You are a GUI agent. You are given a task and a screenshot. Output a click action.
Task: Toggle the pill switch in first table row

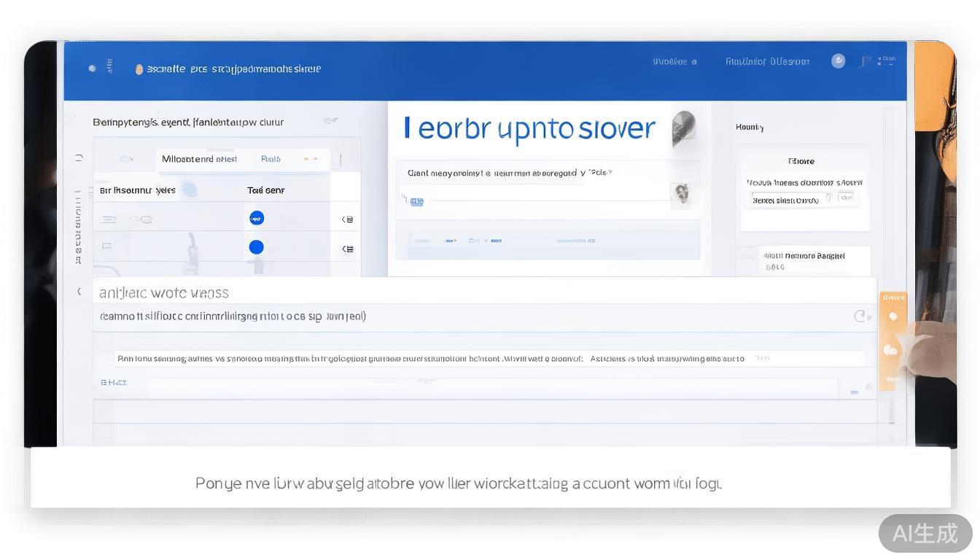click(x=145, y=219)
